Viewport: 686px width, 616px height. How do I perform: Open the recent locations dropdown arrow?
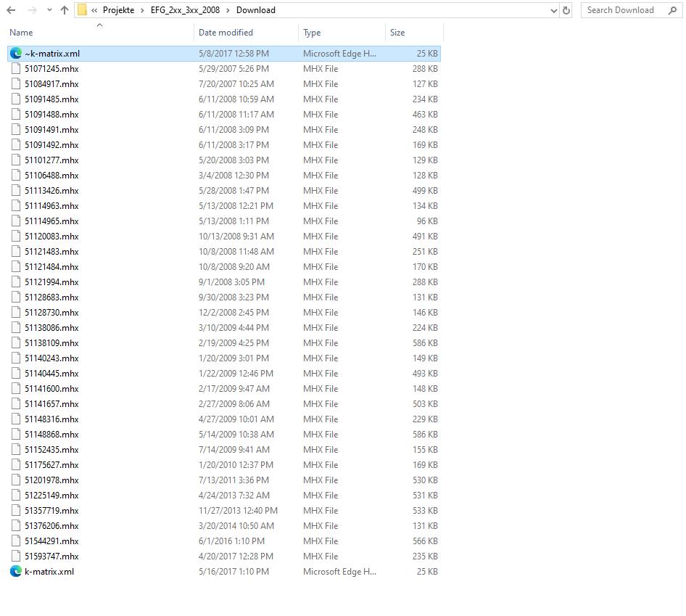tap(49, 10)
